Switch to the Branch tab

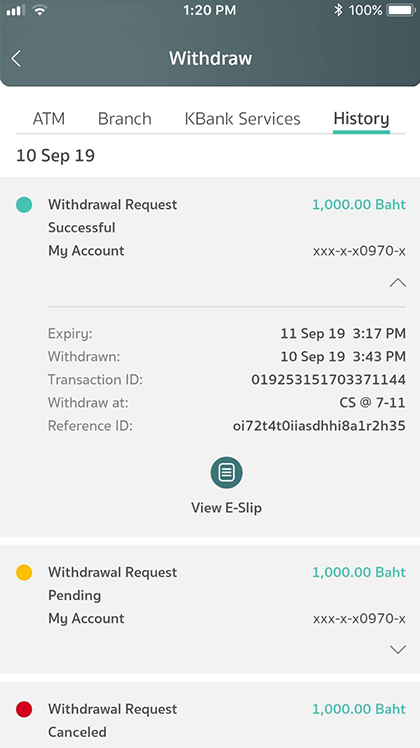[125, 119]
